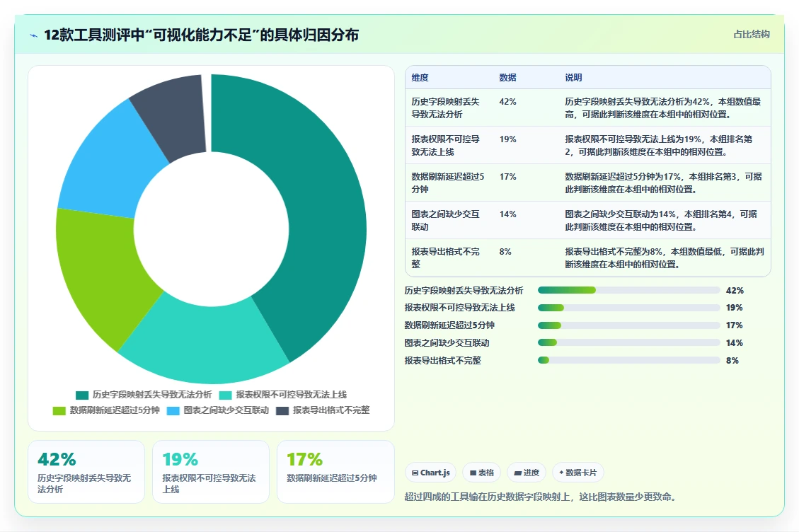Click the 42% label beside progress bar

tap(735, 291)
